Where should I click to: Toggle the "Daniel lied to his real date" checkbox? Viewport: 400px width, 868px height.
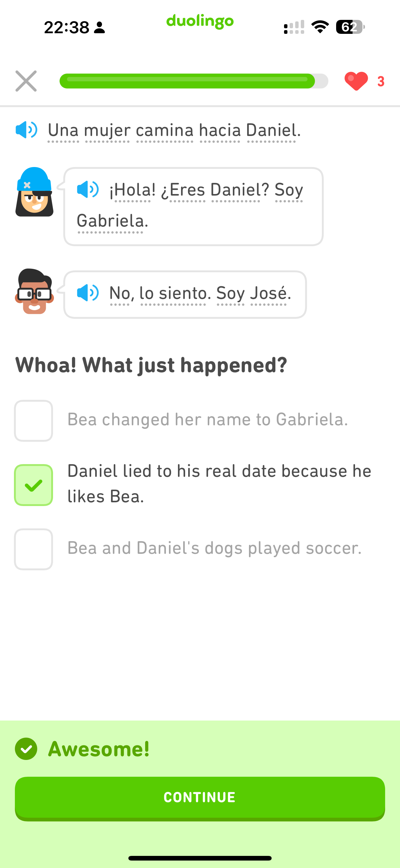point(33,485)
